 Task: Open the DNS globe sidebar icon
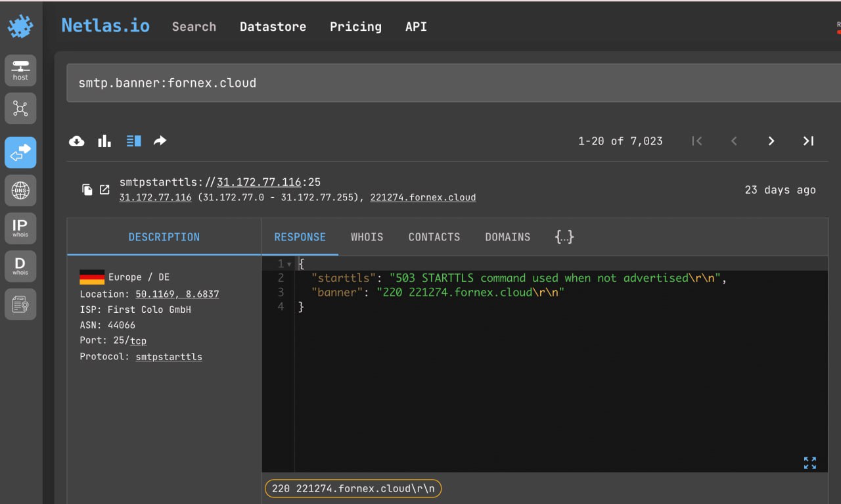pyautogui.click(x=20, y=191)
